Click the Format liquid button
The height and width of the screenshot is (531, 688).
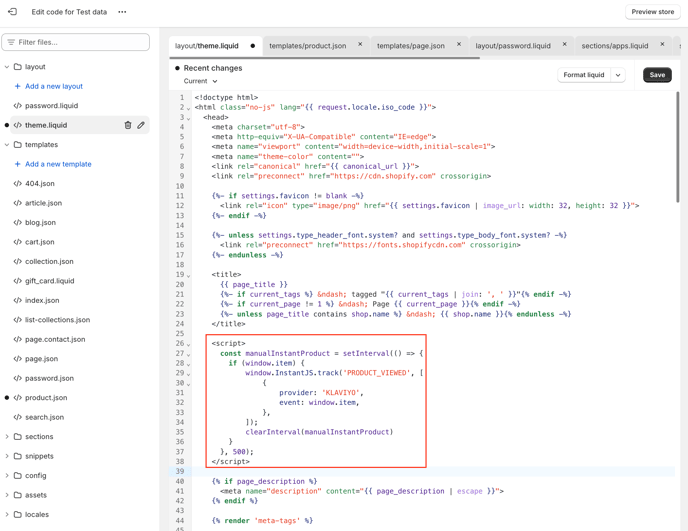pos(584,75)
